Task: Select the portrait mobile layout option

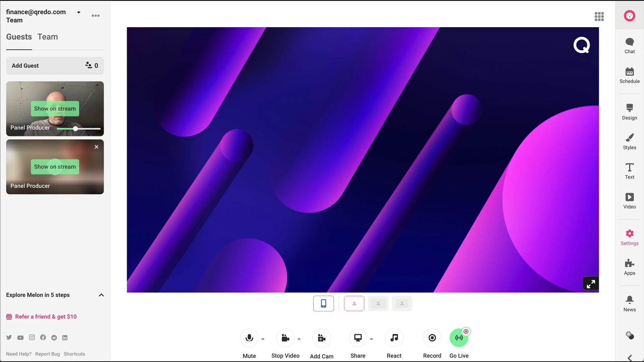Action: 323,303
